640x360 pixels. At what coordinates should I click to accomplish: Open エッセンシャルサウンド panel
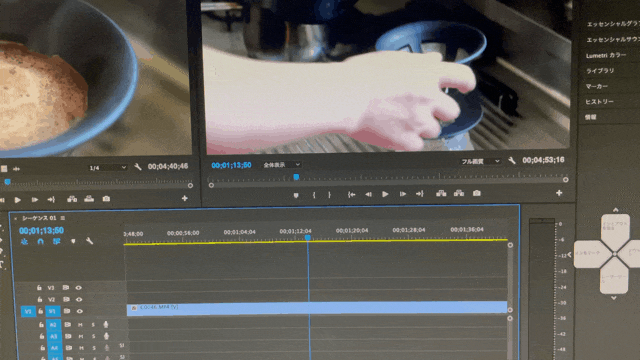612,40
